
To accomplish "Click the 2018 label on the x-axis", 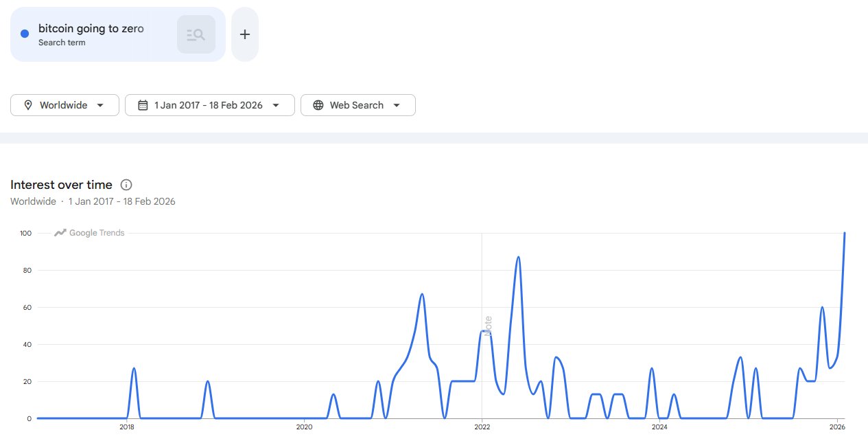I will (x=127, y=427).
